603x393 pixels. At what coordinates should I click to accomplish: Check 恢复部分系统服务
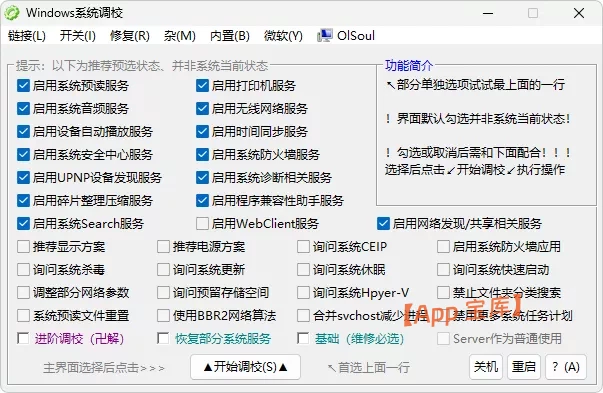click(163, 339)
